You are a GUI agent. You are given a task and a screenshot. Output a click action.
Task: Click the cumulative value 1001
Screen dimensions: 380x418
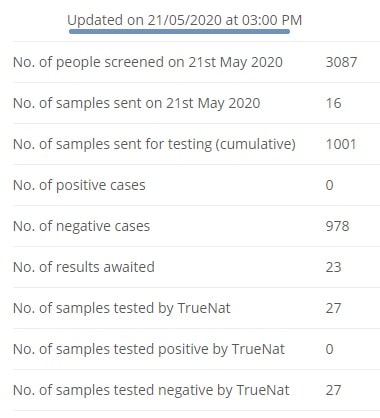(341, 144)
